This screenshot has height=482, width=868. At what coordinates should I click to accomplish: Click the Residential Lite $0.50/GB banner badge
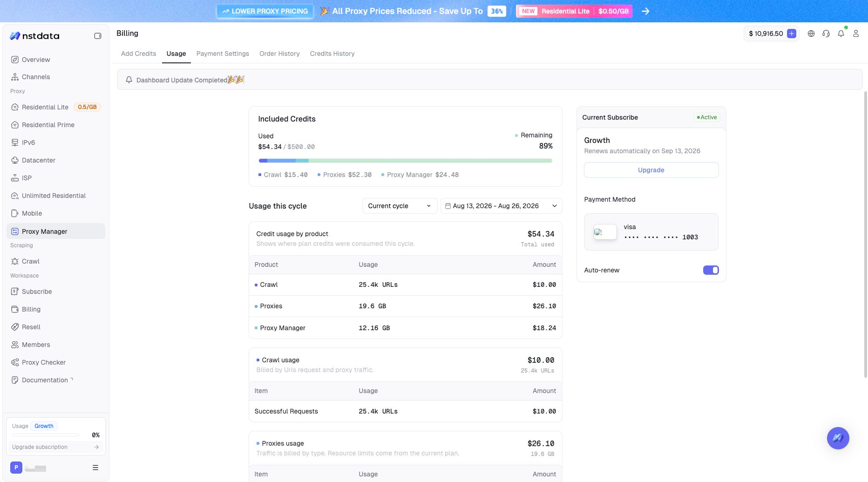click(x=574, y=11)
